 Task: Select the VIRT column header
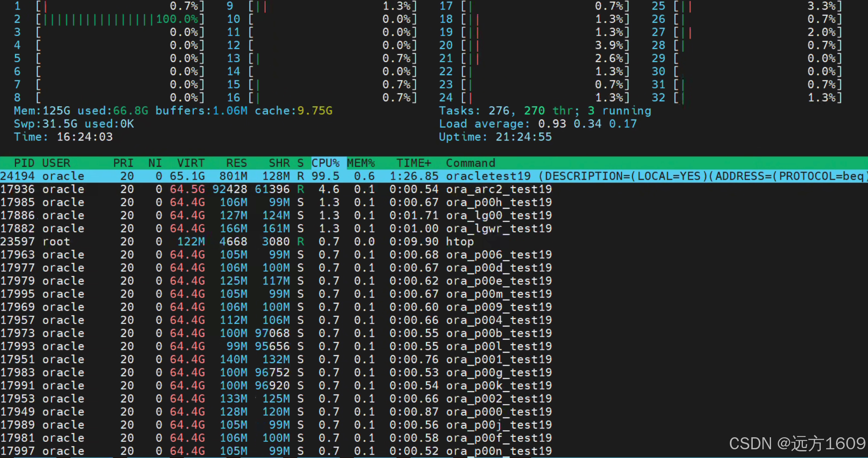coord(191,163)
